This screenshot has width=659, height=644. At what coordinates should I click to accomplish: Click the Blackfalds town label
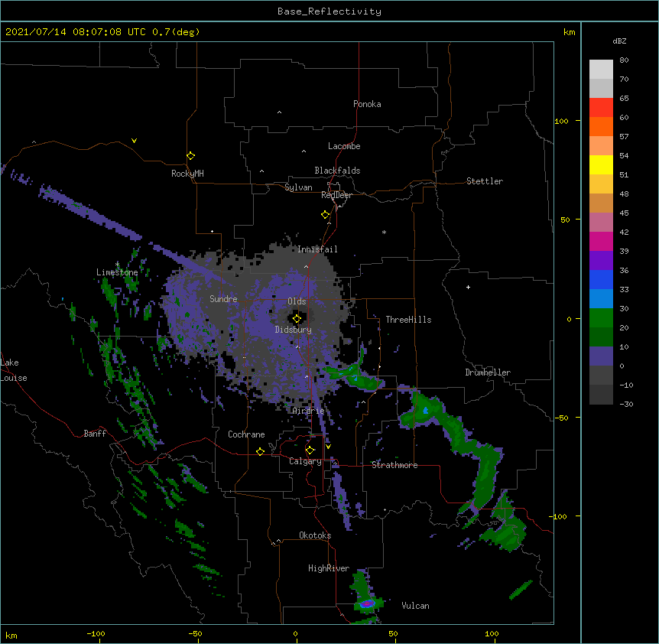coord(337,171)
